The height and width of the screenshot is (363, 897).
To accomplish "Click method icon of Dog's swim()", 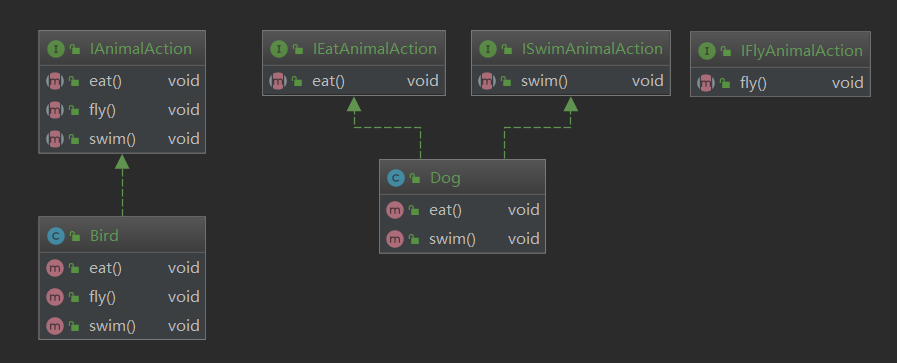I will point(395,239).
